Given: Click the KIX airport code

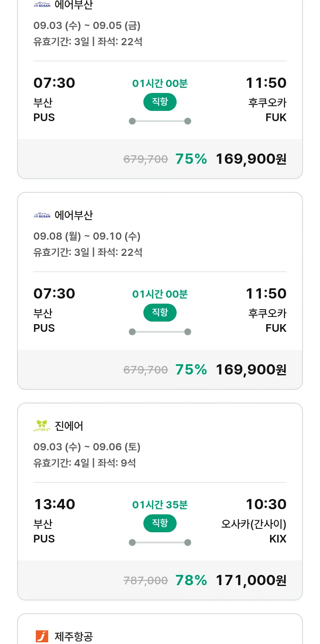Looking at the screenshot, I should [x=278, y=539].
